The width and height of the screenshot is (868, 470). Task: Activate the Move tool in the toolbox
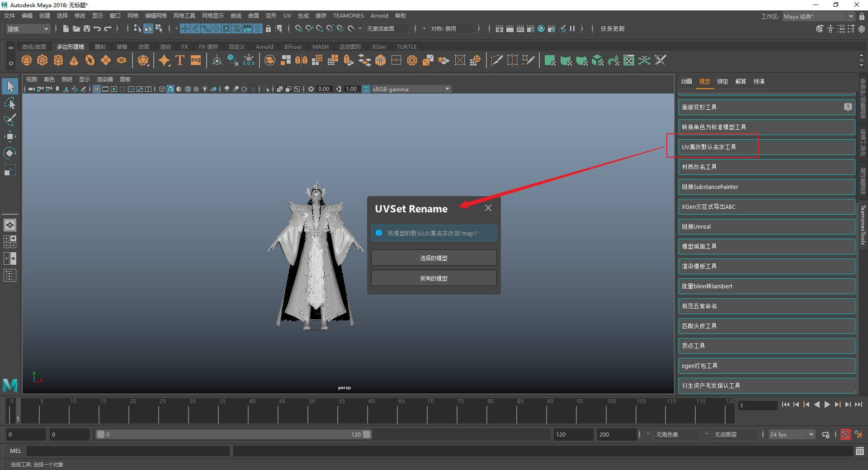coord(10,136)
